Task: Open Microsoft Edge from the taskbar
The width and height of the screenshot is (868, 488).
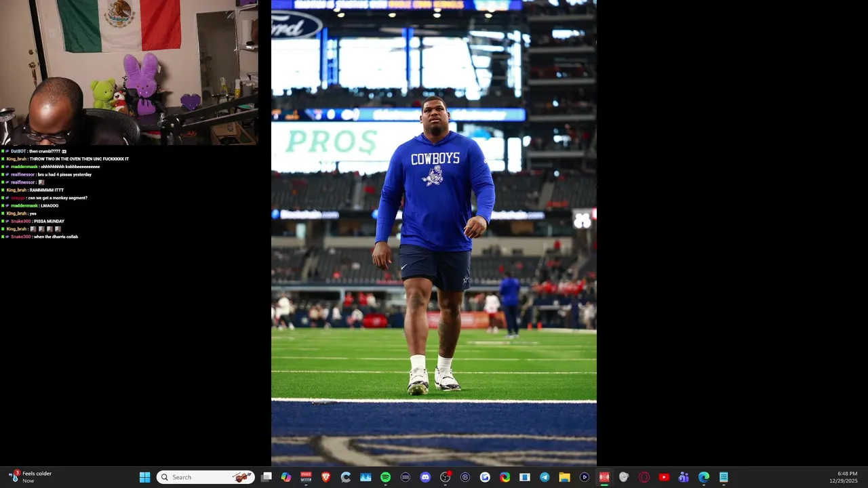Action: coord(703,477)
